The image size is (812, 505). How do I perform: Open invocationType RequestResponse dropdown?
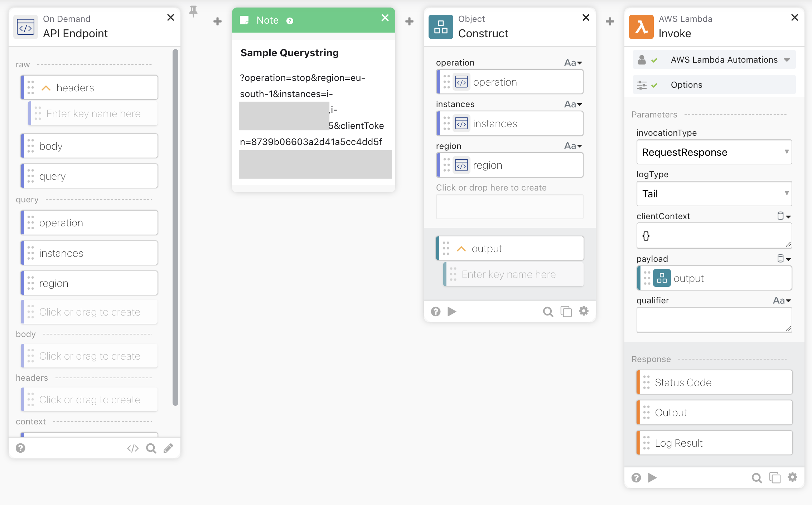point(714,152)
